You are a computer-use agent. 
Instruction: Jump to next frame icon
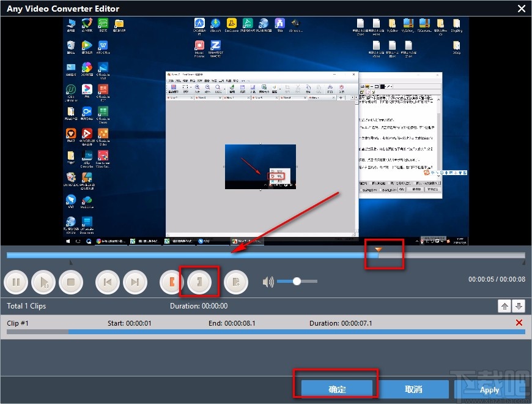pos(135,282)
